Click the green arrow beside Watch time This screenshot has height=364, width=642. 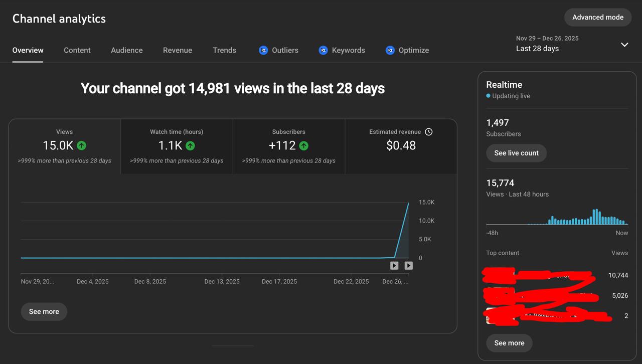pos(190,145)
